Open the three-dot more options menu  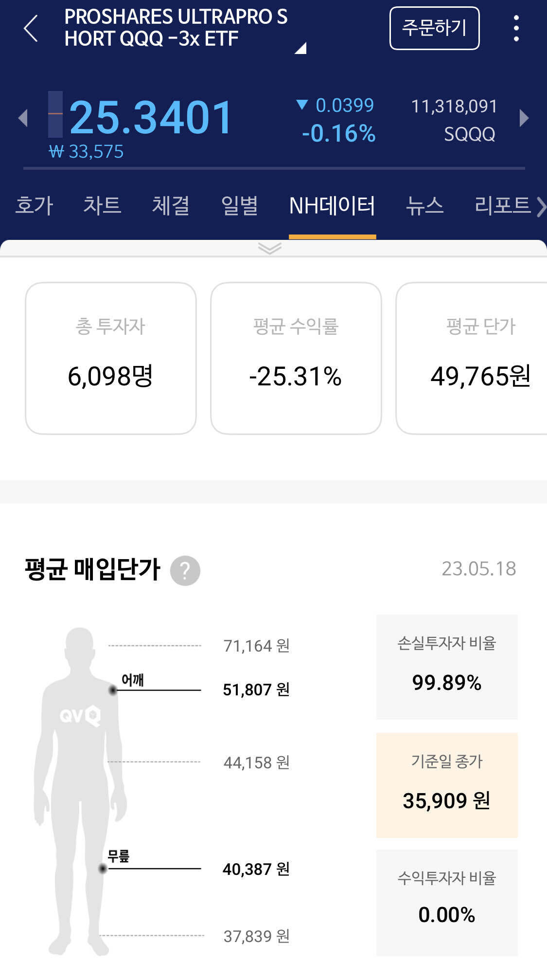click(x=516, y=28)
